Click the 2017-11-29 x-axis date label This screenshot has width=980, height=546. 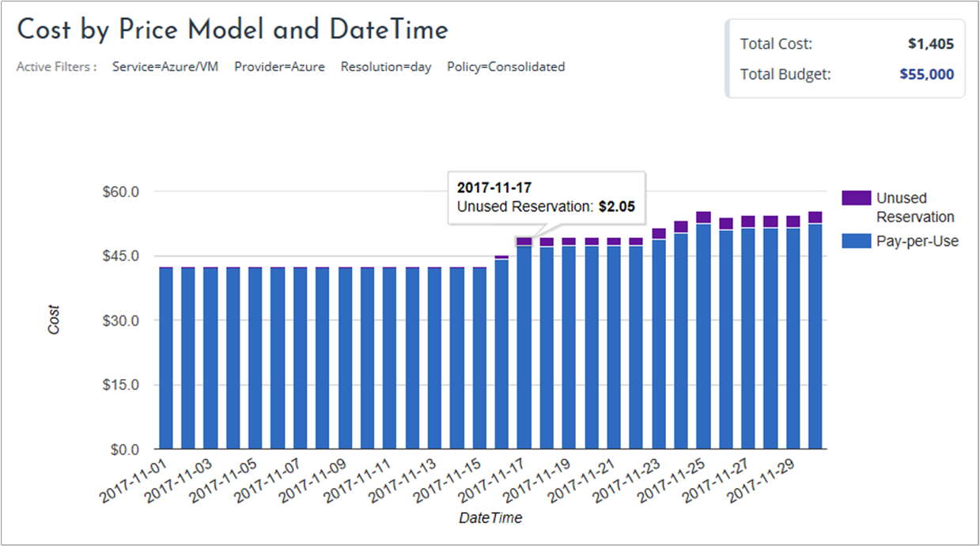pos(762,483)
